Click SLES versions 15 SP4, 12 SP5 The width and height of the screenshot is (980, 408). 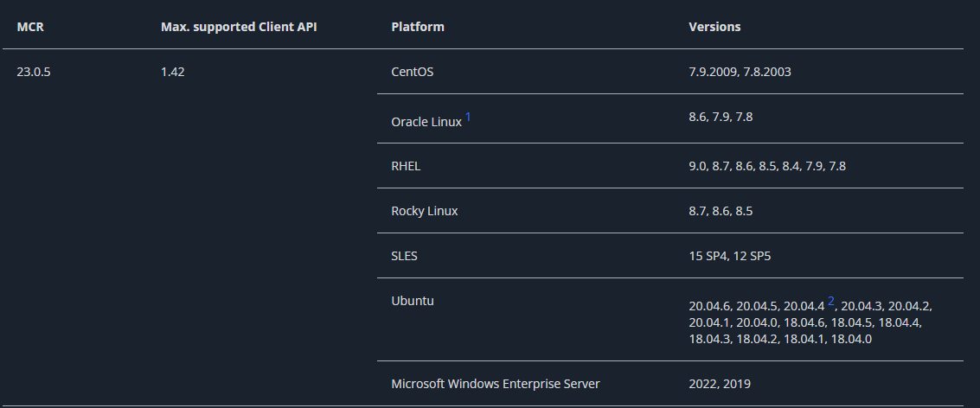pyautogui.click(x=729, y=256)
